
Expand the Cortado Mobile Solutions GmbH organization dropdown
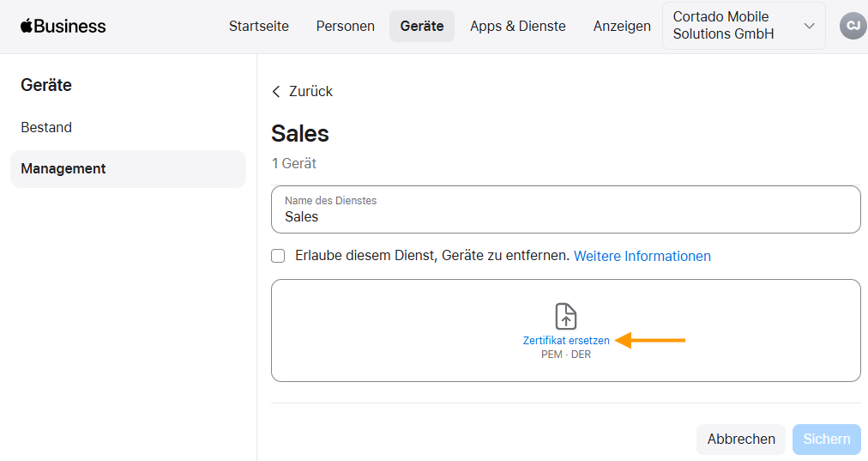coord(744,26)
